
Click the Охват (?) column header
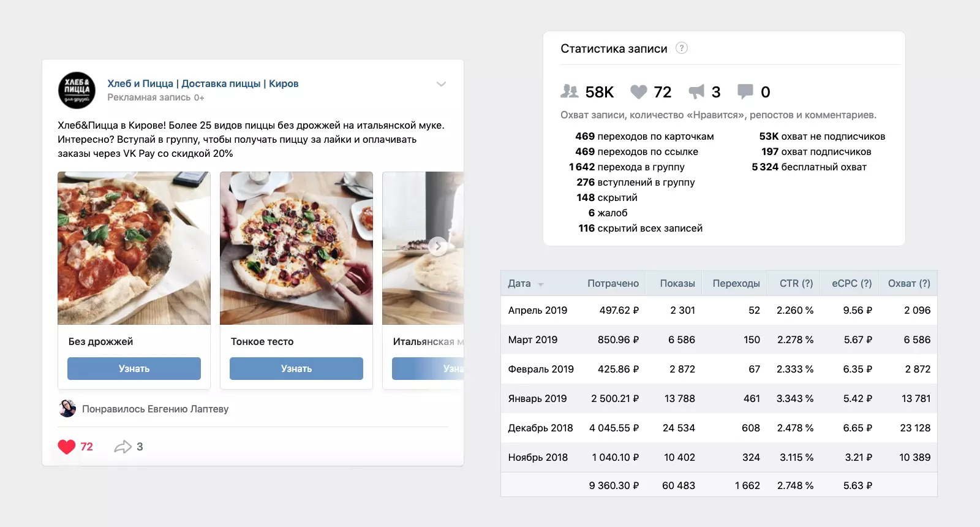(909, 283)
